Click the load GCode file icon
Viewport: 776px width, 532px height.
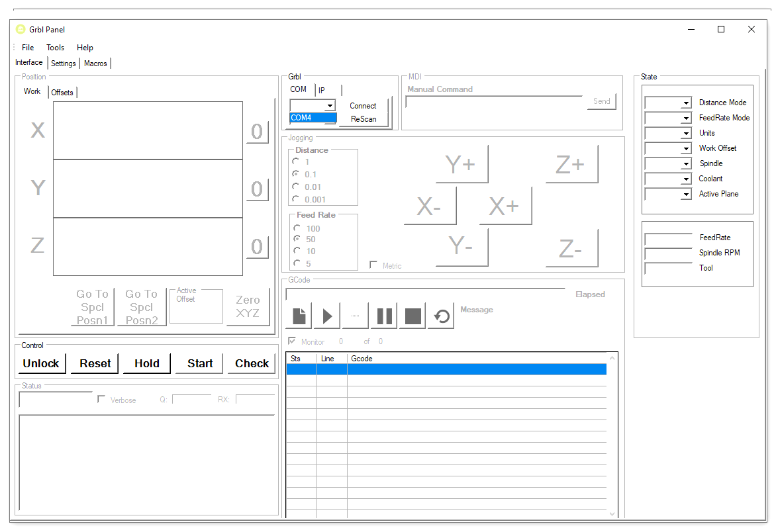[299, 316]
